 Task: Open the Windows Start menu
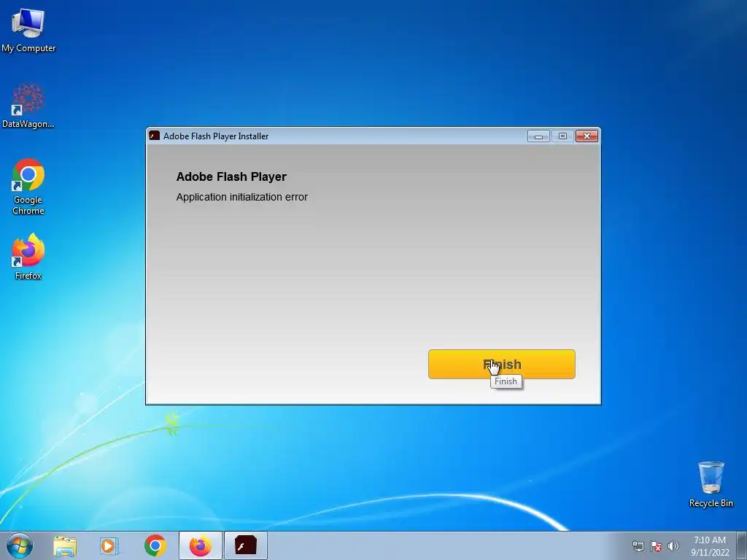click(20, 545)
